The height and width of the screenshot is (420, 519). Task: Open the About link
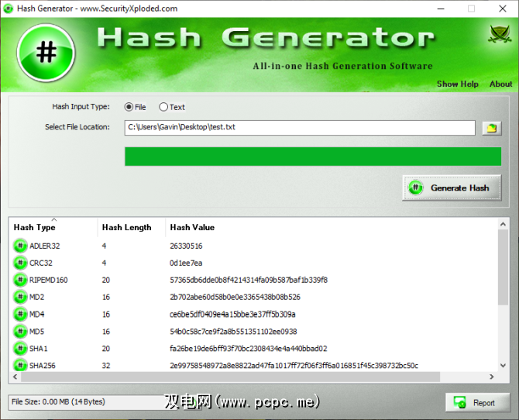point(500,84)
